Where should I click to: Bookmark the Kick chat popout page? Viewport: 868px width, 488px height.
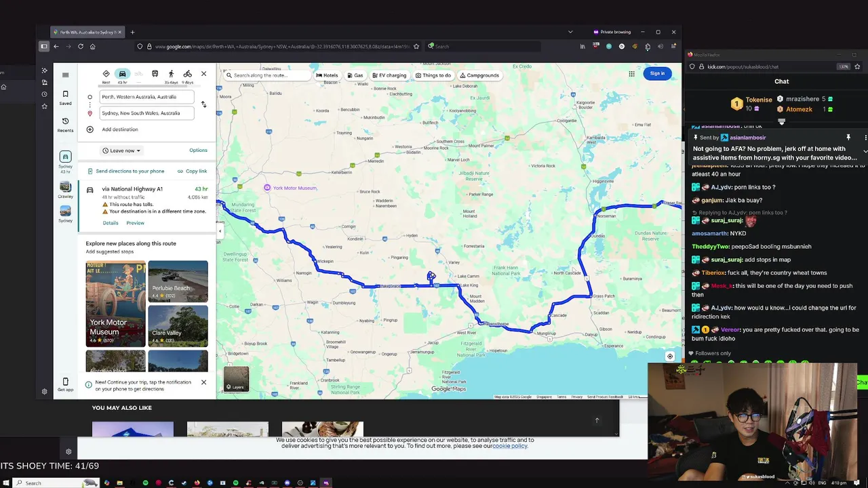(x=857, y=66)
